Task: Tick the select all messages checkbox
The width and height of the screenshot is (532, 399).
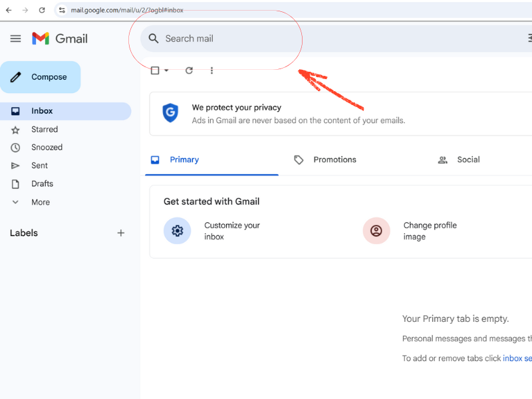Action: 155,70
